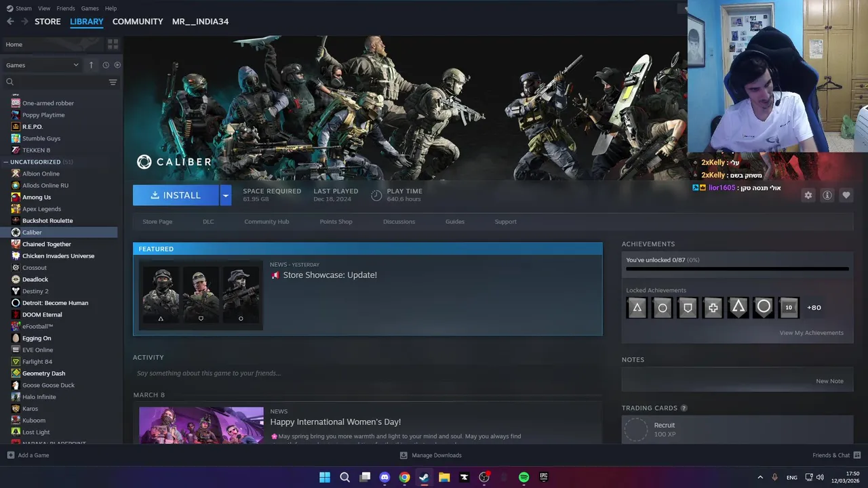Image resolution: width=868 pixels, height=488 pixels.
Task: Open recent activity clock filter
Action: [x=106, y=65]
